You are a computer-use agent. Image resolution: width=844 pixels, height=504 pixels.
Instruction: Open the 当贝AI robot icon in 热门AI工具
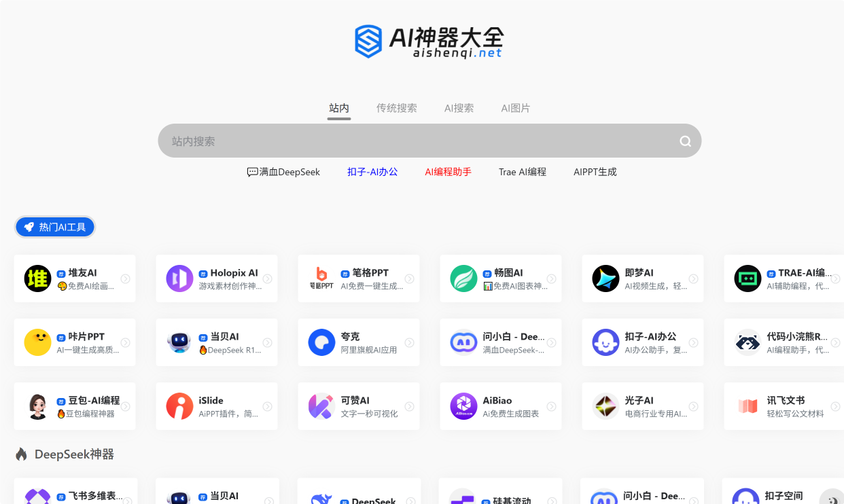pyautogui.click(x=180, y=342)
